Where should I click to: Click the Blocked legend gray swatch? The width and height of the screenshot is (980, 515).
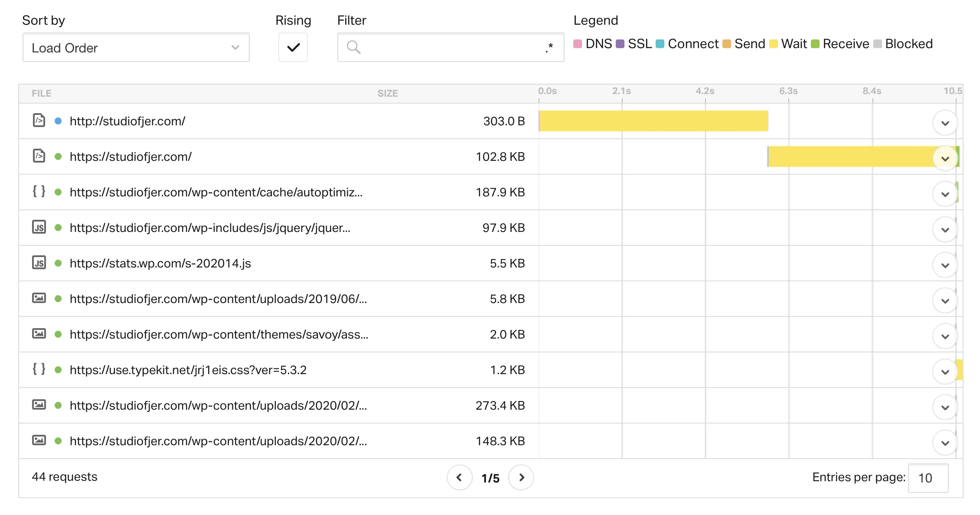click(x=878, y=44)
